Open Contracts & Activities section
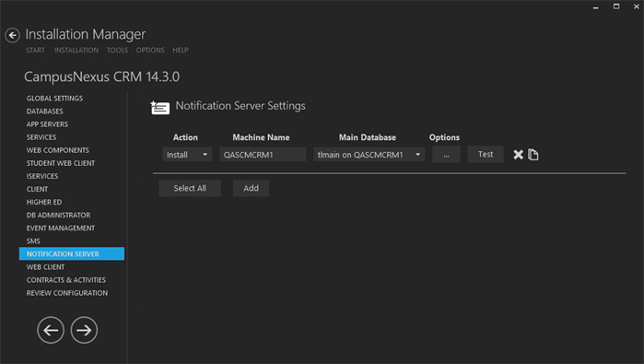Viewport: 644px width, 364px height. pos(66,280)
